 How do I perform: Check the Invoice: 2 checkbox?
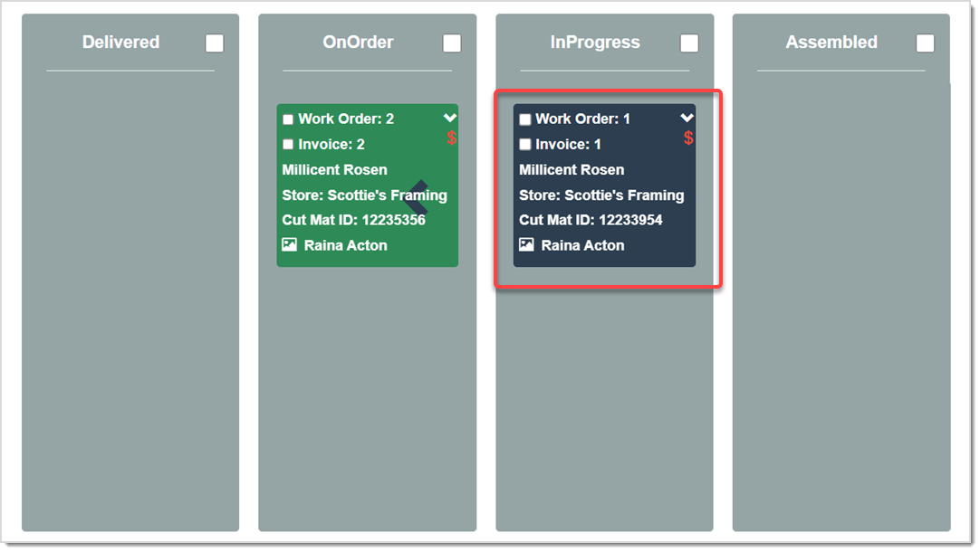288,145
